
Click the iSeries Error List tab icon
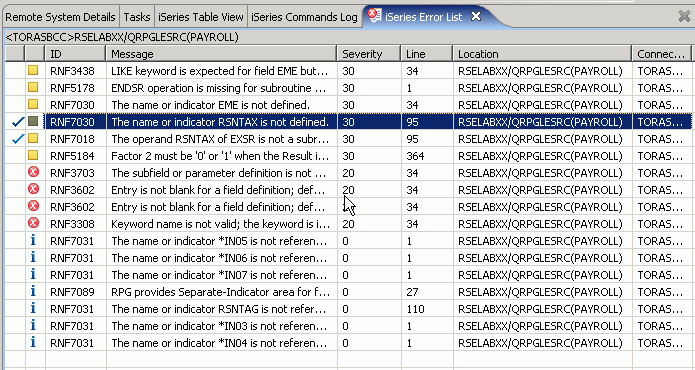(375, 16)
